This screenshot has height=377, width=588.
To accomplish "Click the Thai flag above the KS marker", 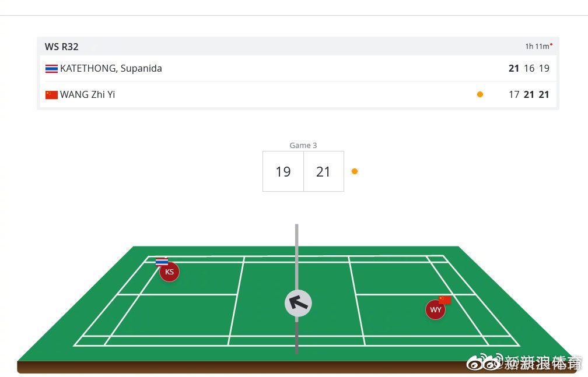I will pyautogui.click(x=162, y=262).
